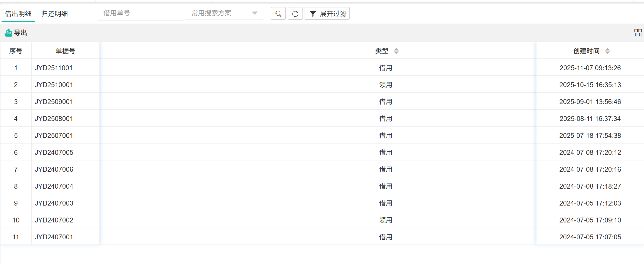Click the 导出 export icon
The image size is (644, 265).
[8, 33]
